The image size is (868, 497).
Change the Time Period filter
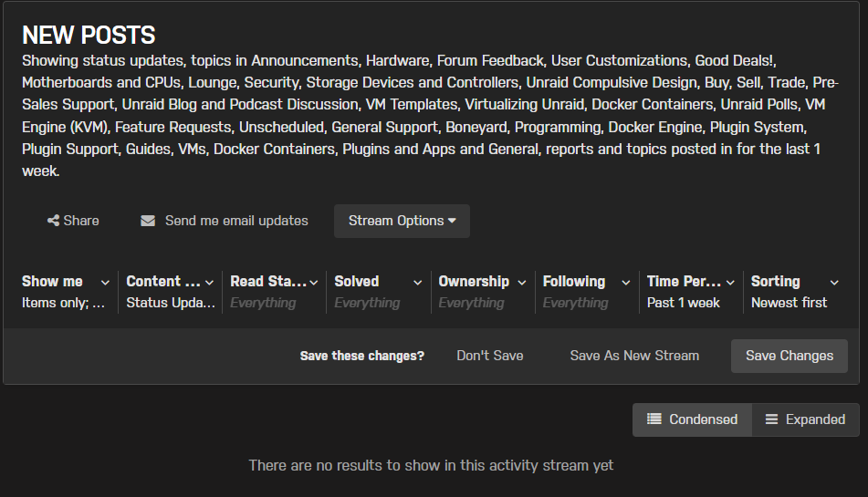[x=690, y=291]
